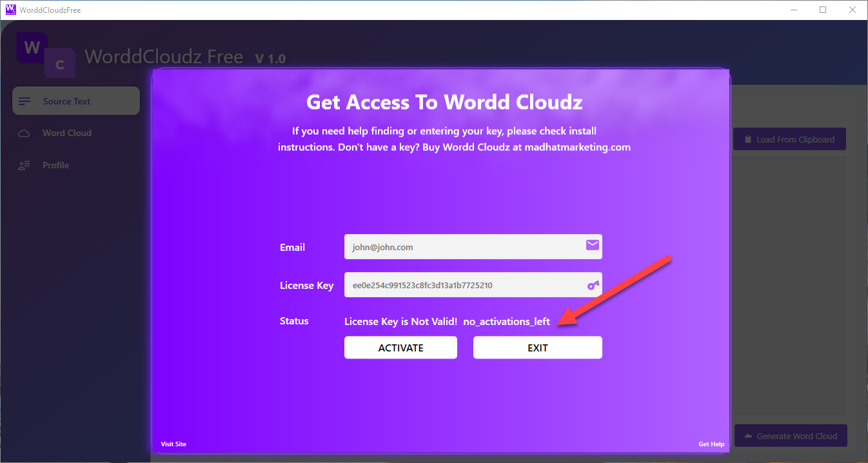Click the purple WC logo in the app header
This screenshot has height=463, width=868.
point(44,55)
